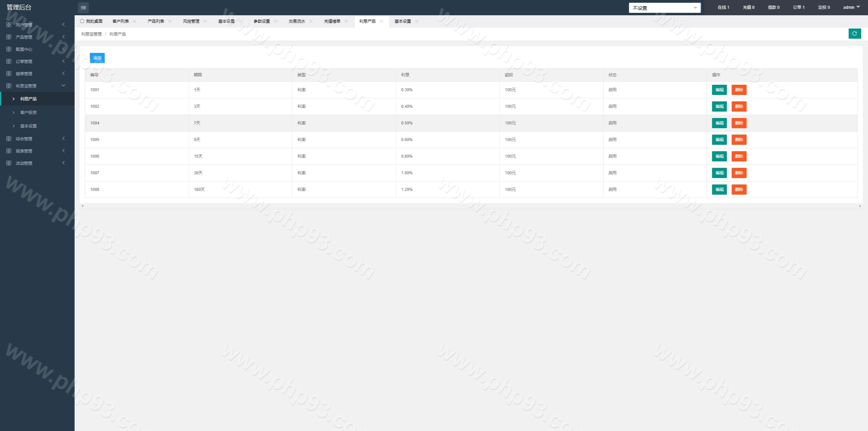Switch to the 参数设置 tab
The width and height of the screenshot is (868, 431).
(261, 21)
